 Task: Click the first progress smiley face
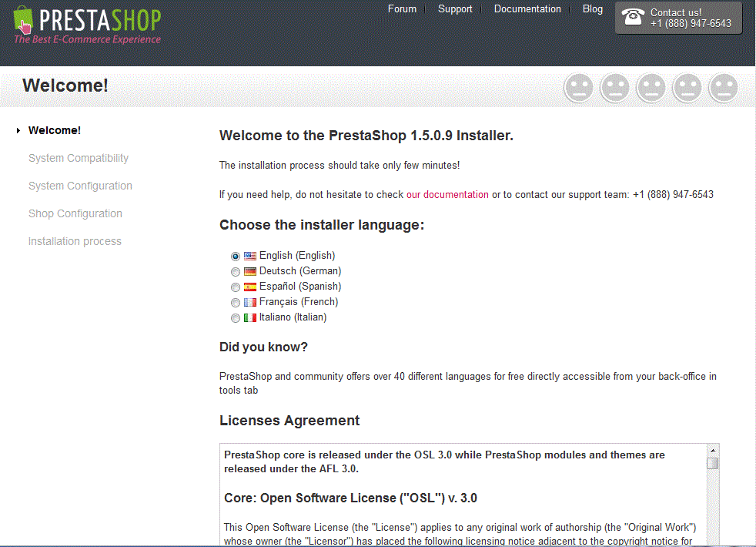(578, 87)
